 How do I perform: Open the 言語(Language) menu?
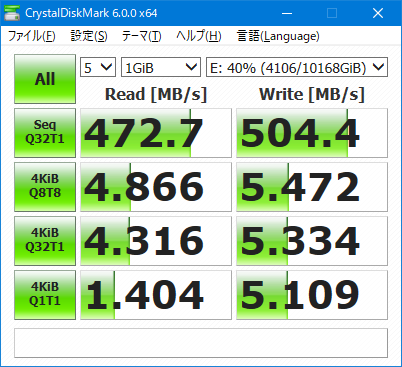point(278,36)
